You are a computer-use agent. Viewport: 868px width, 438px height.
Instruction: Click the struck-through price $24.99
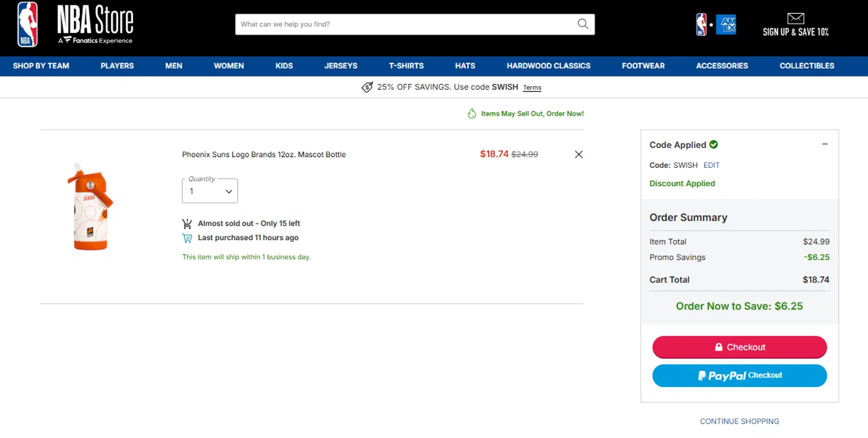[x=525, y=154]
